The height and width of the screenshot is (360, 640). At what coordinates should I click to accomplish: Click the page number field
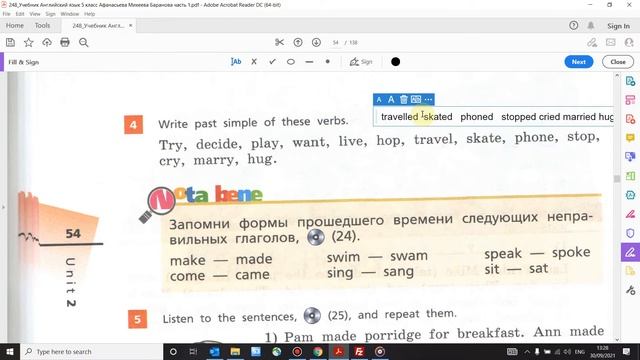pyautogui.click(x=336, y=42)
